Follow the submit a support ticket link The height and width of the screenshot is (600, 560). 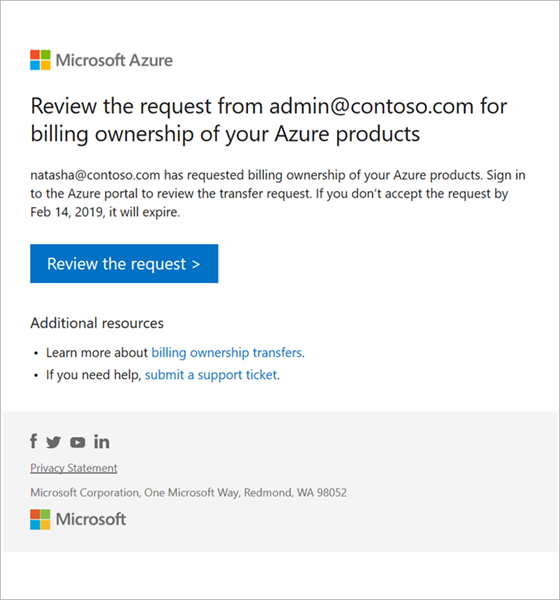tap(211, 375)
